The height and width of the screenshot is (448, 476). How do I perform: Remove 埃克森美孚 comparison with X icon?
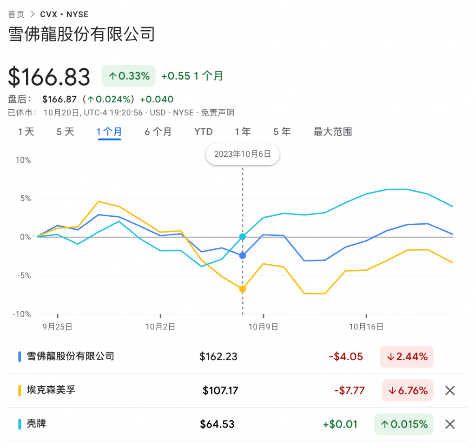tap(450, 390)
